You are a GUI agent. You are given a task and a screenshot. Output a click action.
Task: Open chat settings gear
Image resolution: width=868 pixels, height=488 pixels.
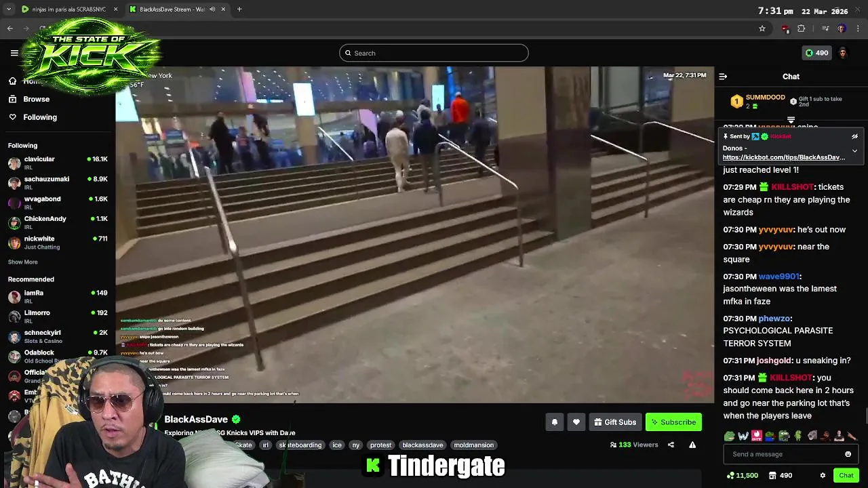click(823, 476)
